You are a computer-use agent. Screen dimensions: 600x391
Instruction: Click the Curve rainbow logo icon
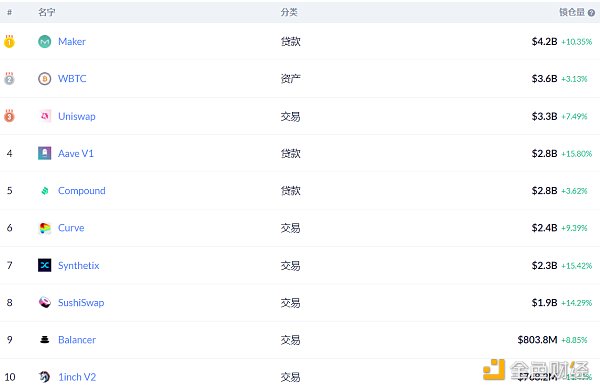[x=45, y=228]
